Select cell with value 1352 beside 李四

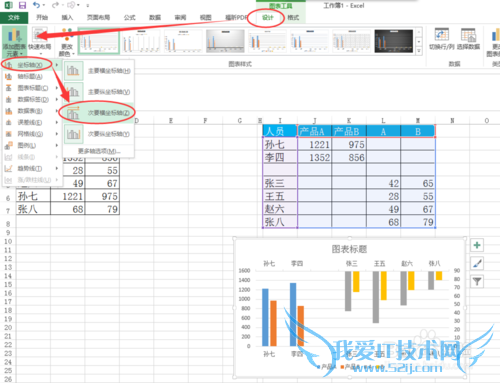pos(314,157)
